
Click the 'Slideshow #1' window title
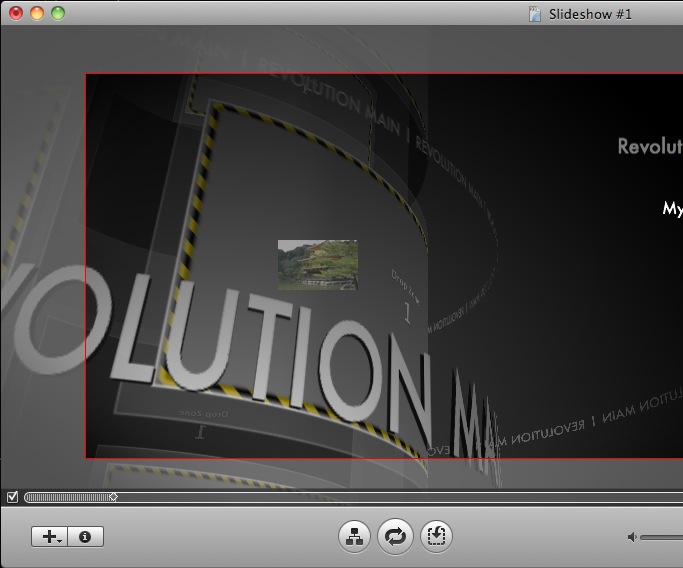[x=590, y=14]
